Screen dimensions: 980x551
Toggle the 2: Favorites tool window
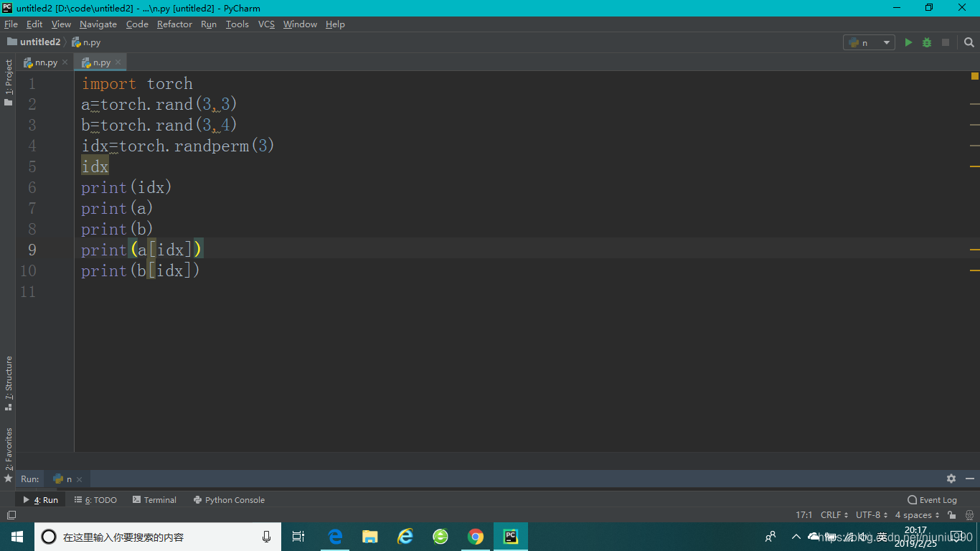coord(8,454)
